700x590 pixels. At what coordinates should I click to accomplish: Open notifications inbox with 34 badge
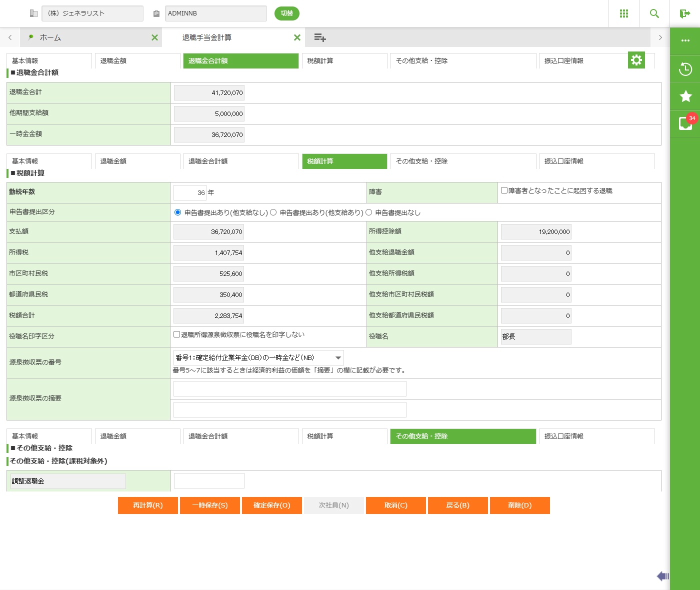(685, 123)
